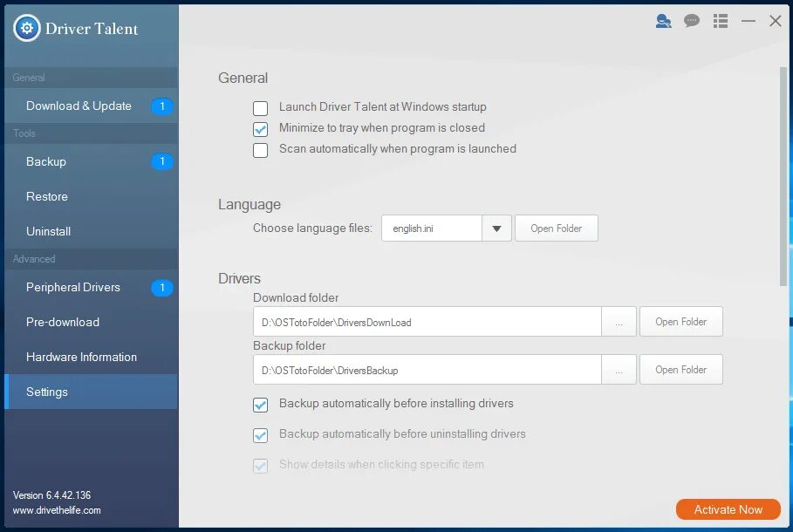793x532 pixels.
Task: Click the Activate Now button
Action: tap(728, 509)
